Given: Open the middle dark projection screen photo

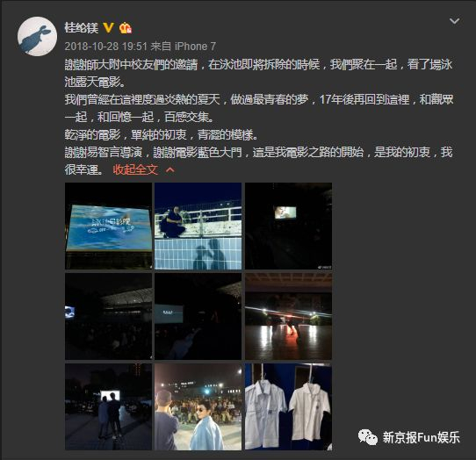Looking at the screenshot, I should [198, 316].
